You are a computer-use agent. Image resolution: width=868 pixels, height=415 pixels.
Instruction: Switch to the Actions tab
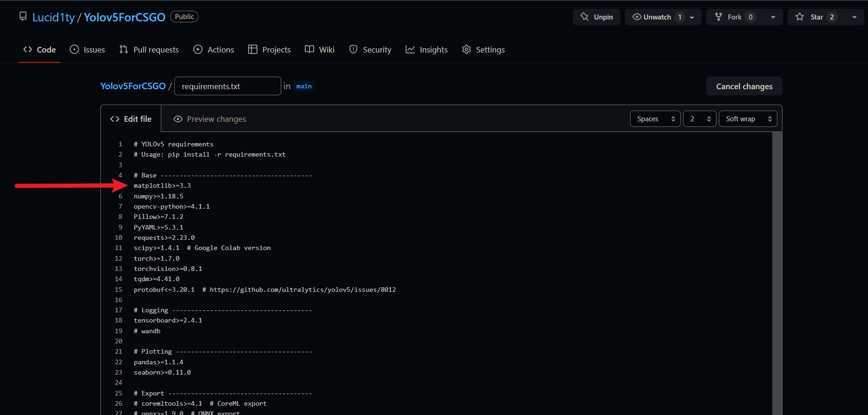click(214, 50)
